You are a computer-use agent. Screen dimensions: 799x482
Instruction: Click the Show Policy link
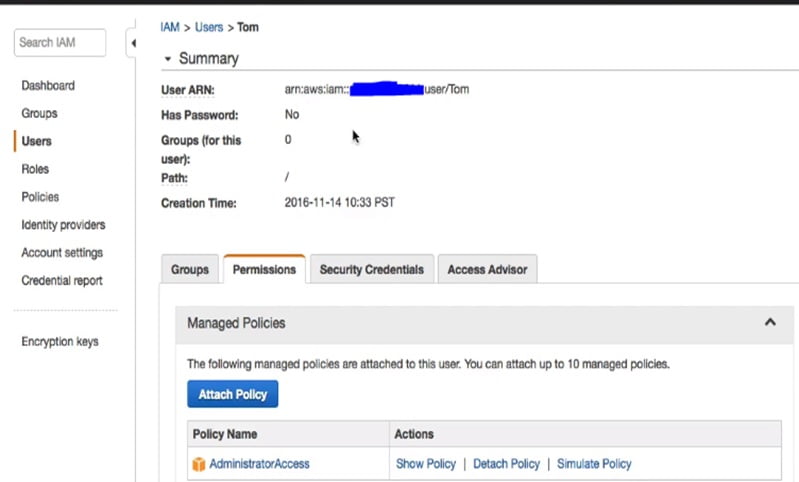(x=426, y=464)
